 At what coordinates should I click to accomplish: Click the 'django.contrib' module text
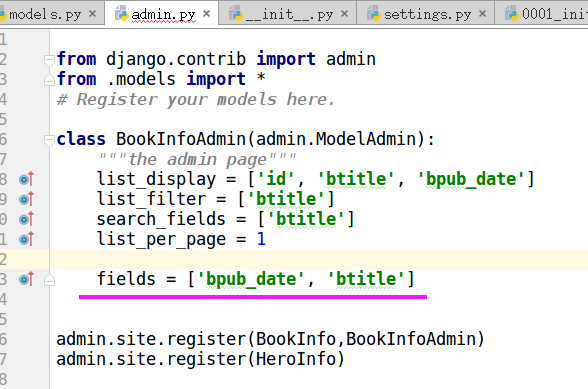coord(176,59)
